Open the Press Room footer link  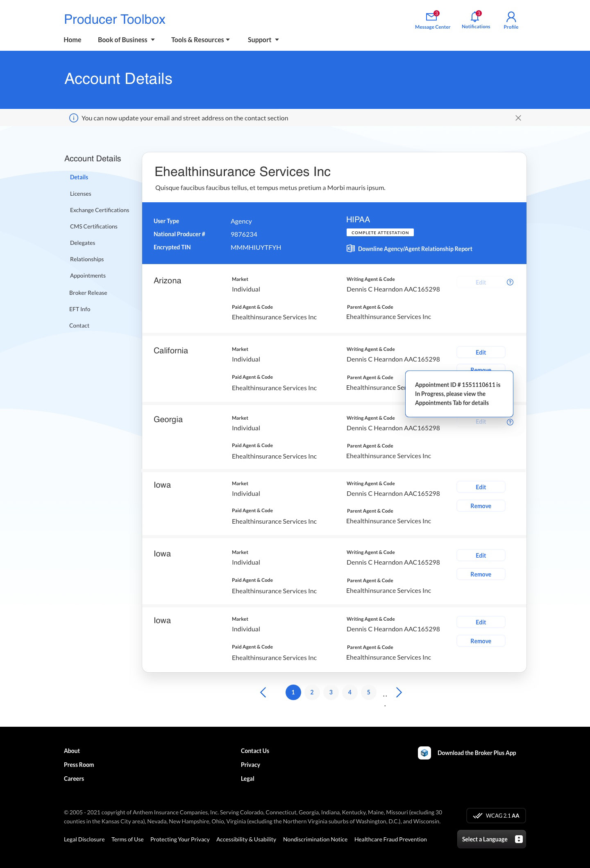click(x=79, y=764)
